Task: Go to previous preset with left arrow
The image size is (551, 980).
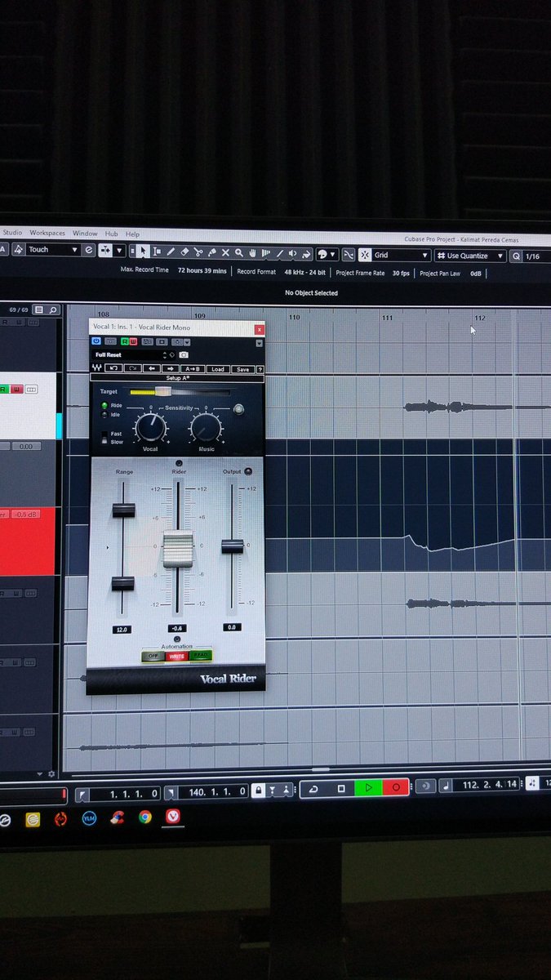Action: coord(151,369)
